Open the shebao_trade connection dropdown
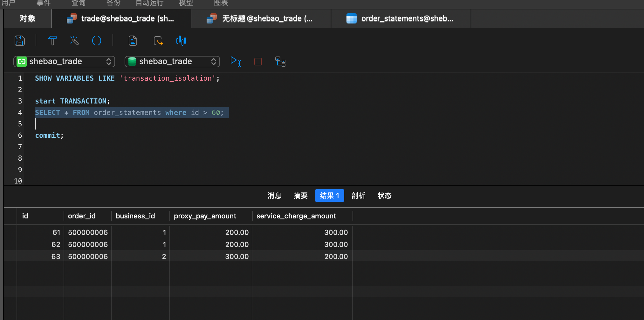644x320 pixels. 64,61
